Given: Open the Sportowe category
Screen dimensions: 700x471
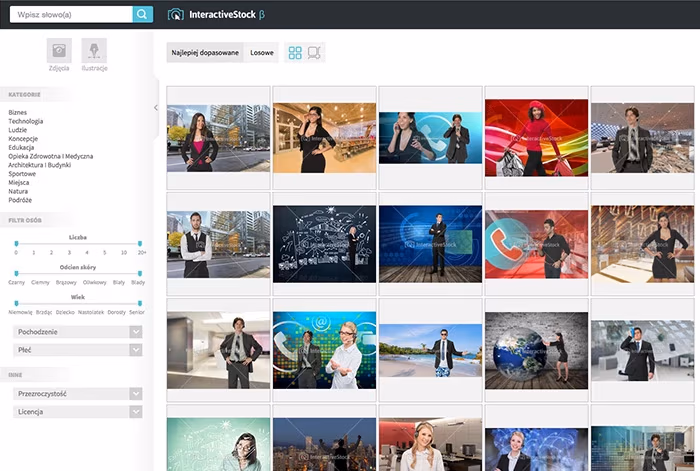Looking at the screenshot, I should click(x=22, y=174).
